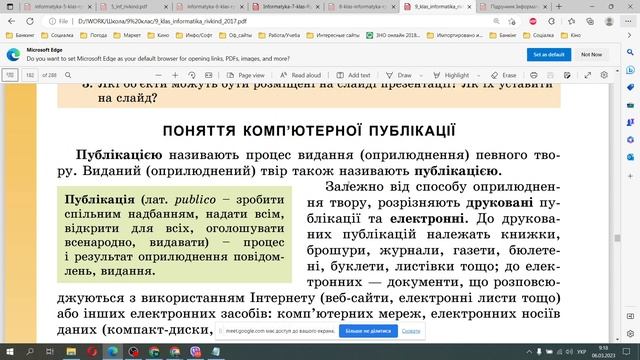Image resolution: width=640 pixels, height=360 pixels.
Task: Close the 9_klas_informatika tab
Action: point(469,7)
